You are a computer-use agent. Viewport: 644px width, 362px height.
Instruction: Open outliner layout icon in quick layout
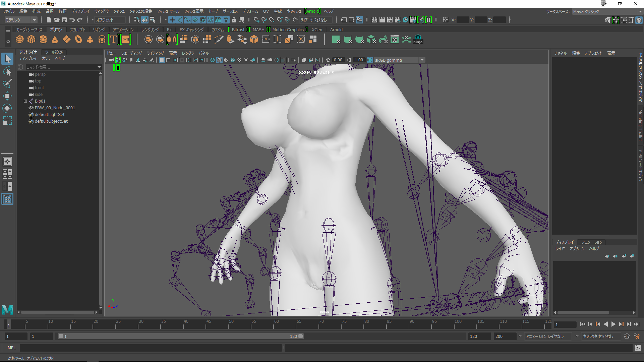point(7,199)
